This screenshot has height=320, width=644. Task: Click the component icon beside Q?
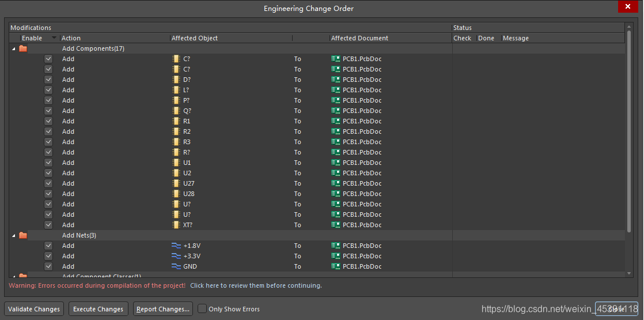pyautogui.click(x=176, y=111)
